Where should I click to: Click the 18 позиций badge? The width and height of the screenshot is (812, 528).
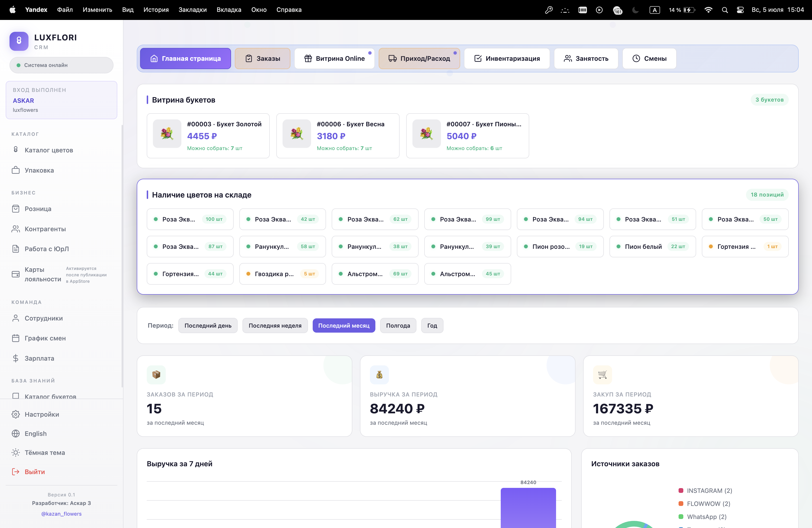coord(767,194)
